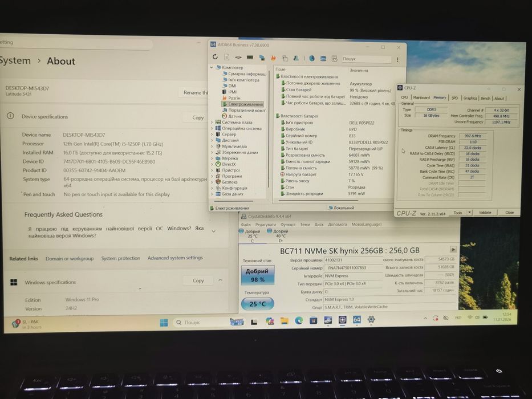532x399 pixels.
Task: Click the 25 °C temperature button
Action: 258,304
